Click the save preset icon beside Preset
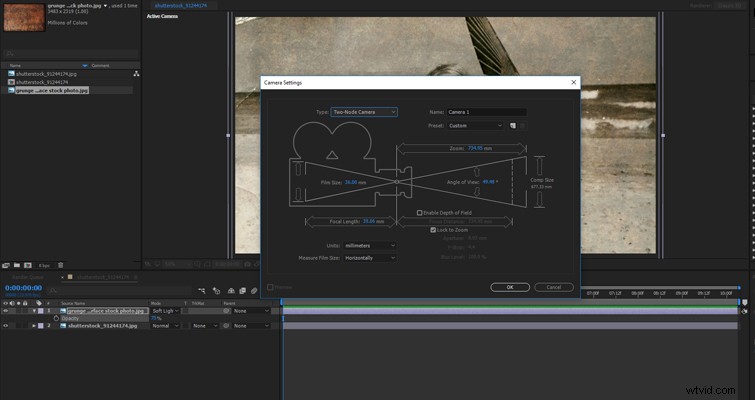 point(513,126)
